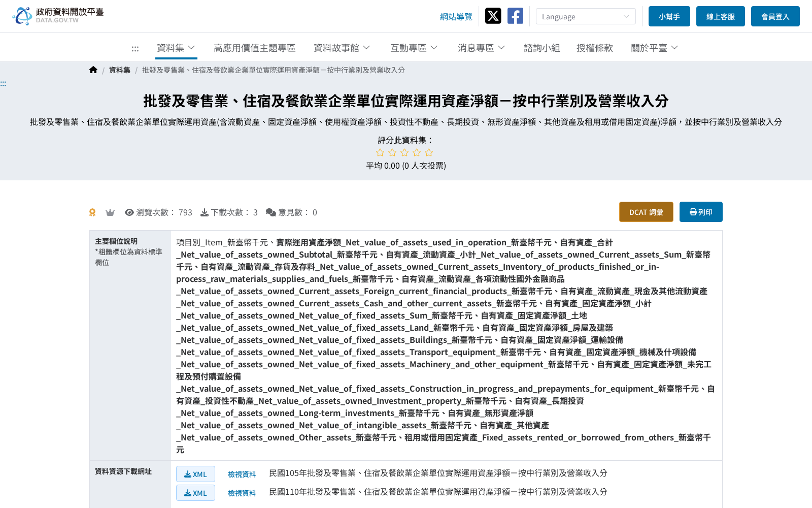Click the fifth rating star
This screenshot has height=508, width=812.
pyautogui.click(x=429, y=152)
